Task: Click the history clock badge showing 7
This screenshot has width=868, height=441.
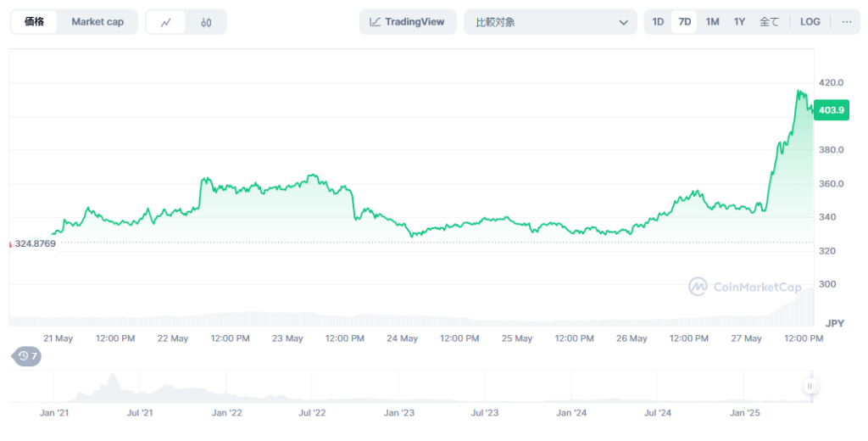Action: (27, 356)
